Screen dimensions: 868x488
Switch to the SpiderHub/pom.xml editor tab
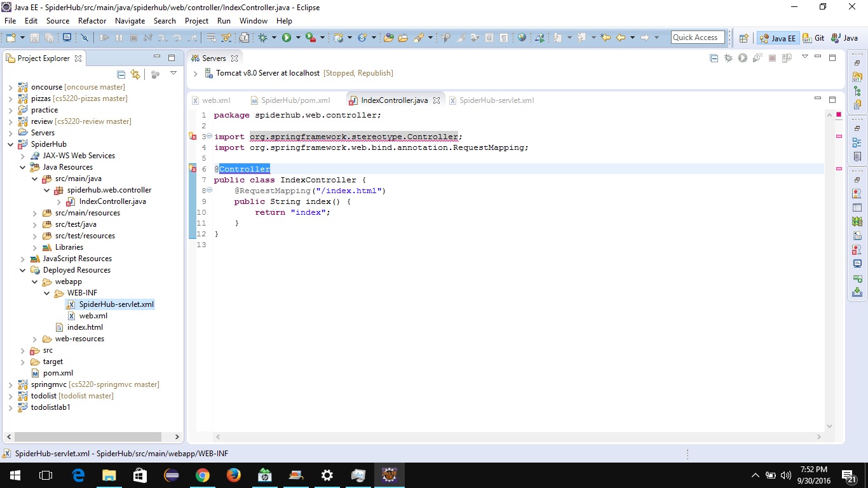point(295,100)
